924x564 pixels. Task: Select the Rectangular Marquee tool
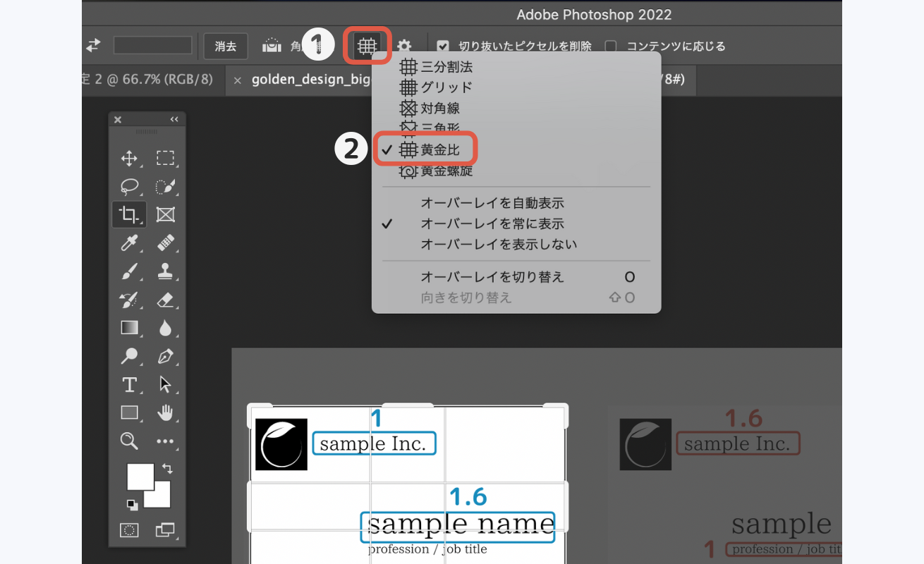pyautogui.click(x=165, y=158)
